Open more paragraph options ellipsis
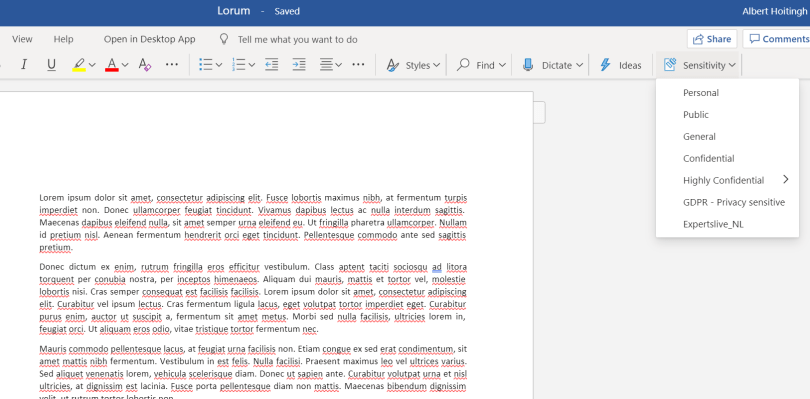810x399 pixels. (x=359, y=65)
